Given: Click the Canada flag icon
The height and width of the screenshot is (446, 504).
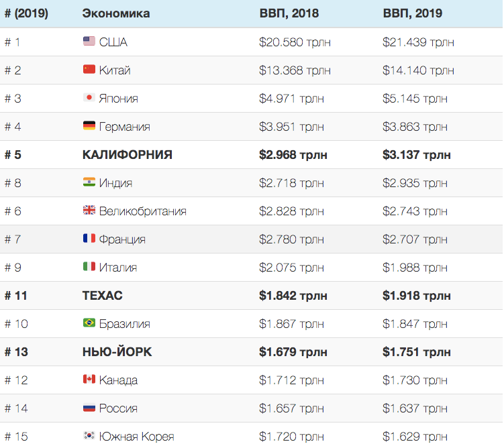Looking at the screenshot, I should click(89, 379).
